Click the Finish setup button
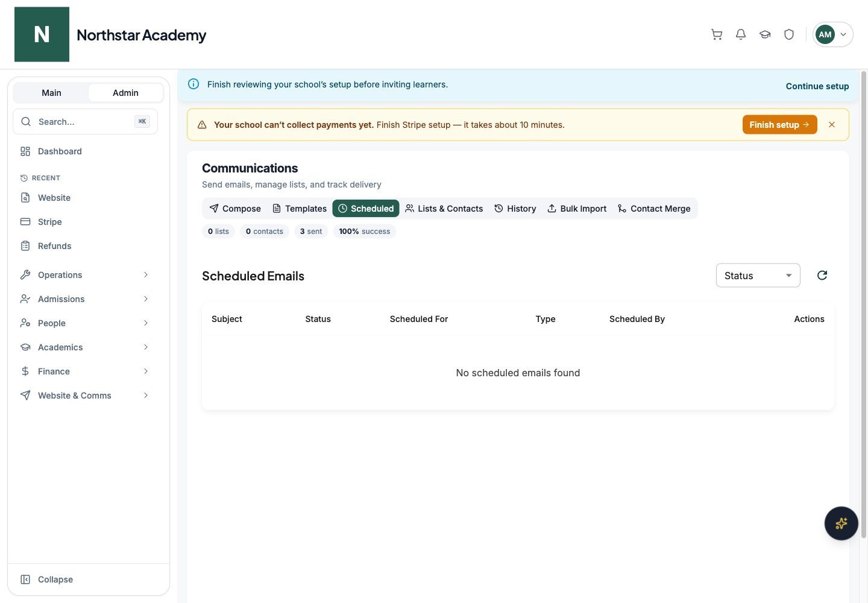 pyautogui.click(x=779, y=125)
